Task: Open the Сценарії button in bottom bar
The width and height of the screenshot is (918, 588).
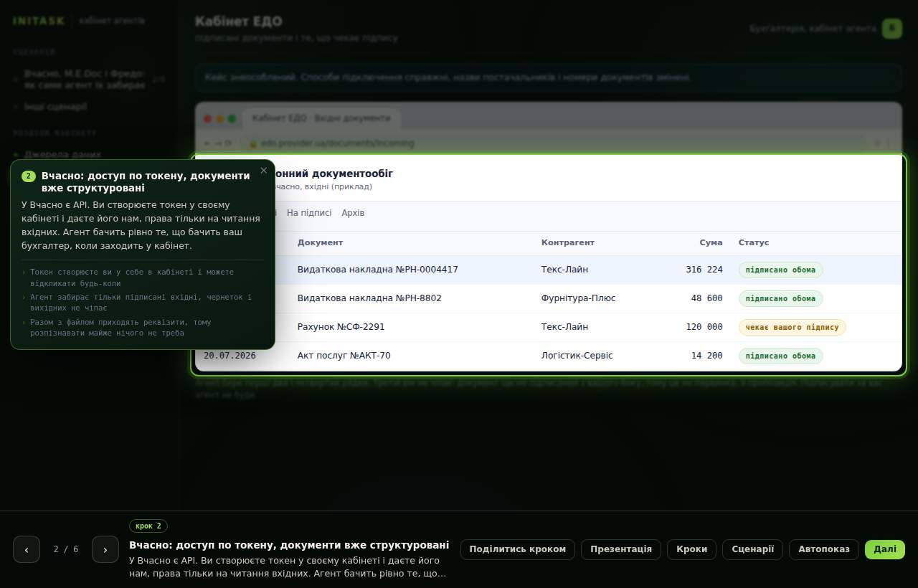Action: click(x=753, y=549)
